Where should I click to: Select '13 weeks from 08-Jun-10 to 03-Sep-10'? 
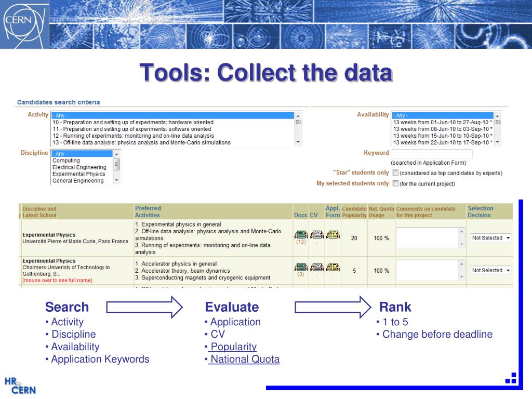pyautogui.click(x=443, y=129)
